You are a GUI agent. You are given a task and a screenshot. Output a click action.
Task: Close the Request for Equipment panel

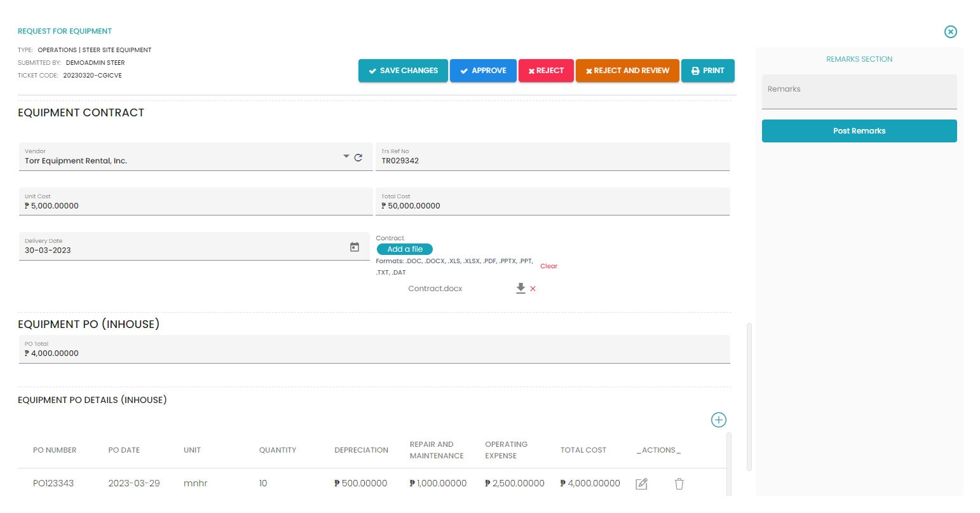tap(950, 31)
